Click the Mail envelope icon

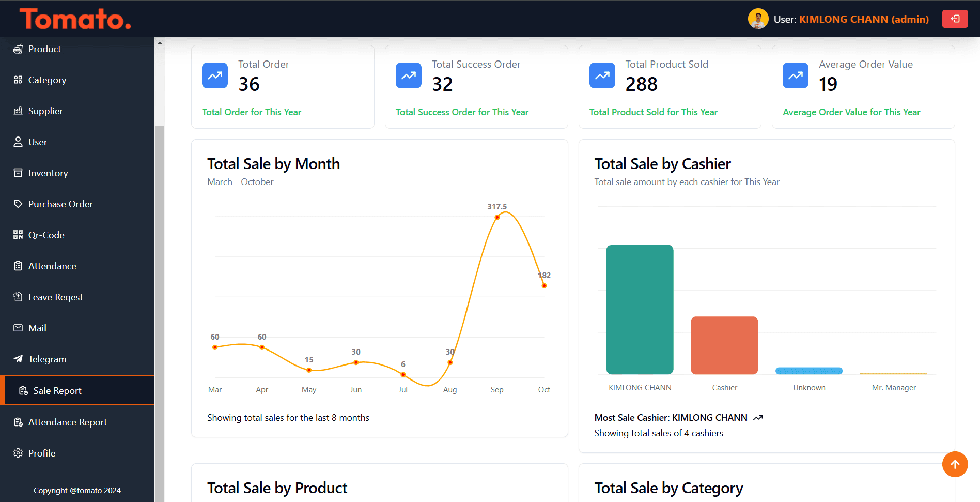[x=18, y=328]
